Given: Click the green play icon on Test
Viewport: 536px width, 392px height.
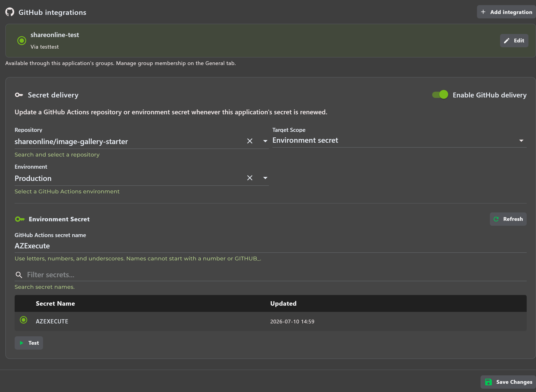Looking at the screenshot, I should point(22,343).
